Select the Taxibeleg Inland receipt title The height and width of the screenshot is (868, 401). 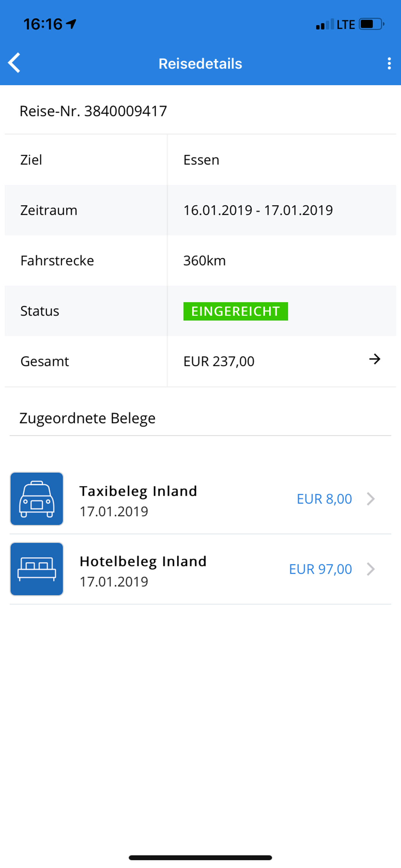(x=138, y=491)
